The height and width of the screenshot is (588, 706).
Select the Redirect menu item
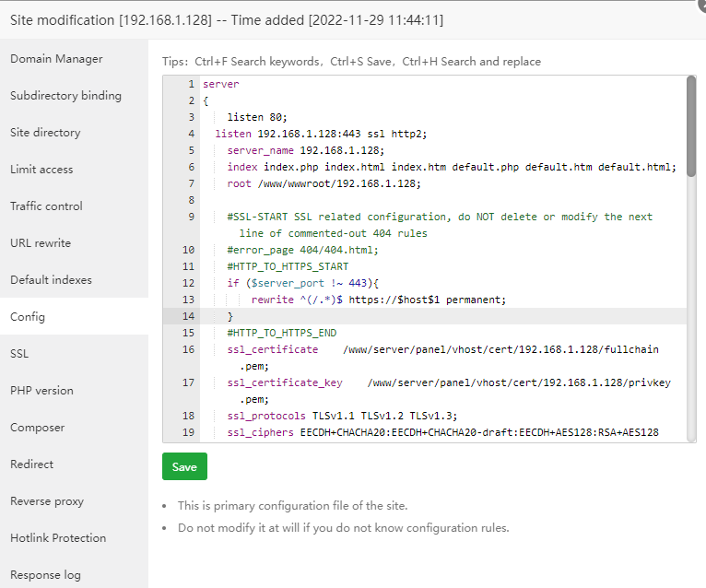[32, 465]
